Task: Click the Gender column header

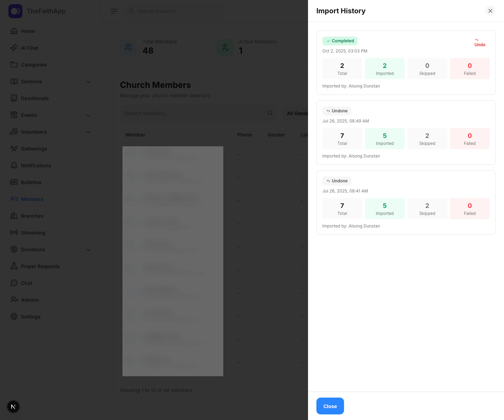Action: [x=276, y=135]
